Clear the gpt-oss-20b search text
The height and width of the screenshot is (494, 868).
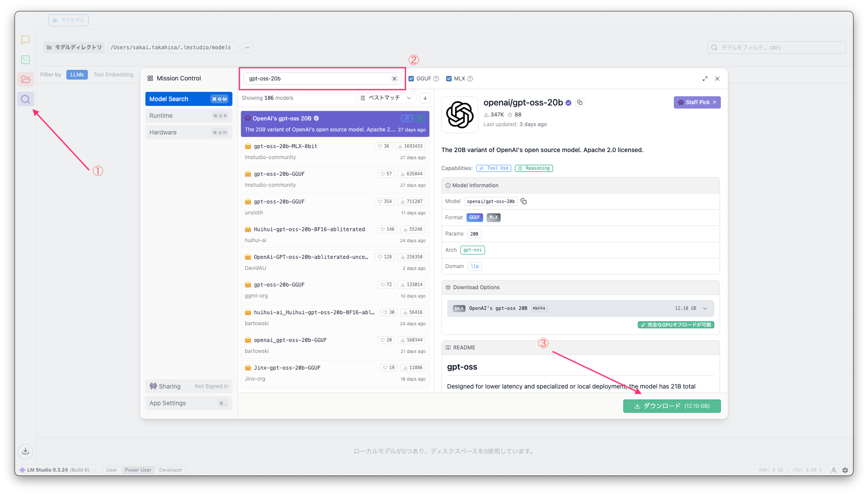pyautogui.click(x=394, y=79)
